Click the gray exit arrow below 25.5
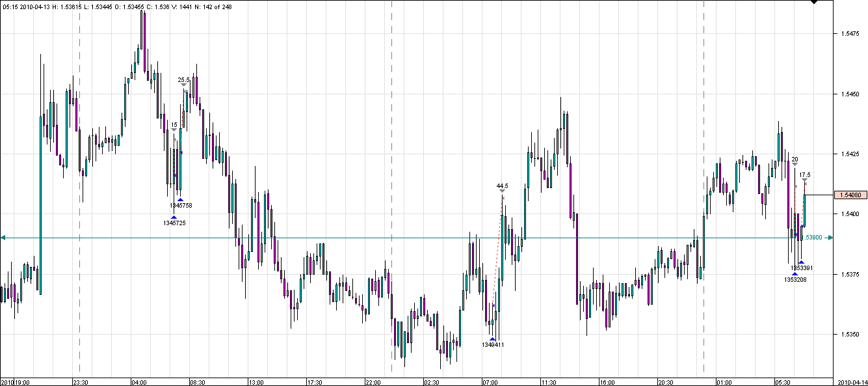 pos(183,85)
